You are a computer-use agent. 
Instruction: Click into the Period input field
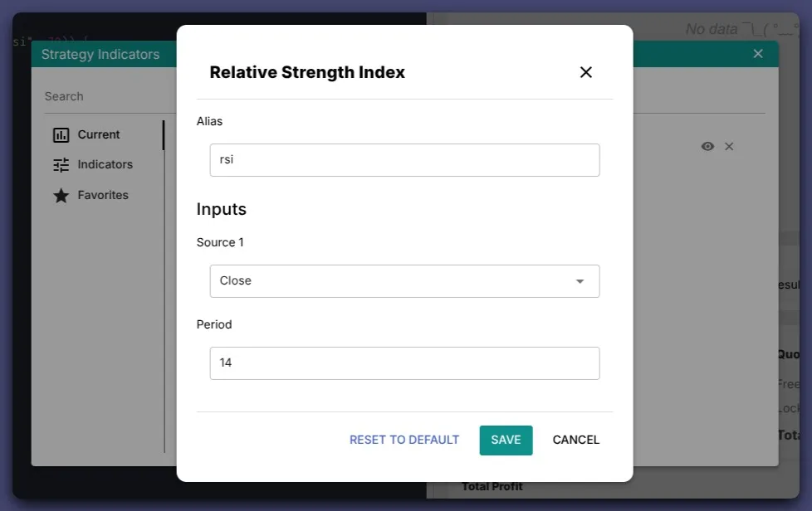[404, 363]
